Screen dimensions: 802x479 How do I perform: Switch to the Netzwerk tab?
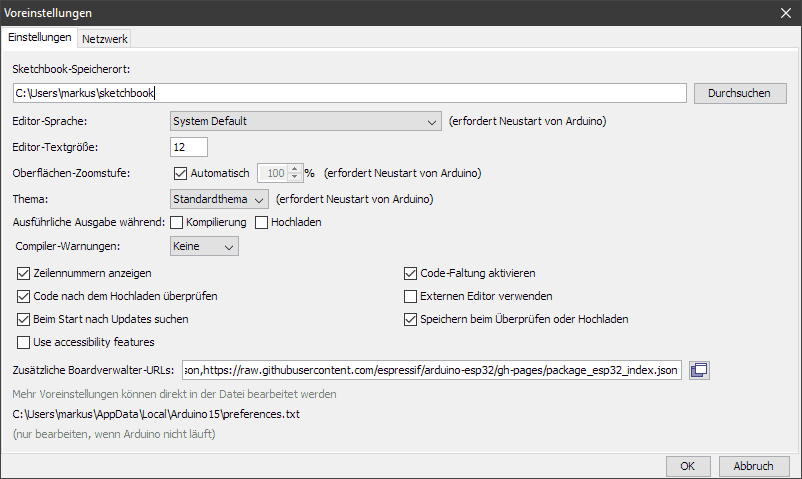(x=104, y=39)
